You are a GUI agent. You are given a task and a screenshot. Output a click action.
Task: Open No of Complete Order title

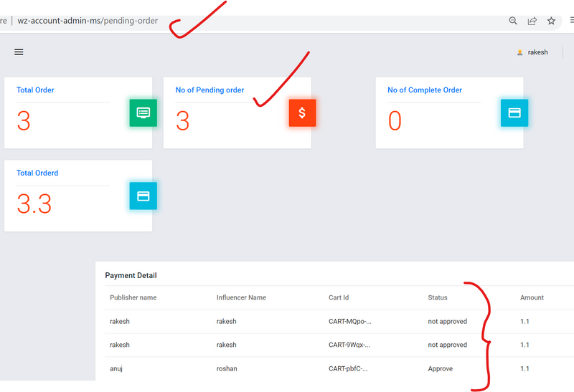(424, 90)
